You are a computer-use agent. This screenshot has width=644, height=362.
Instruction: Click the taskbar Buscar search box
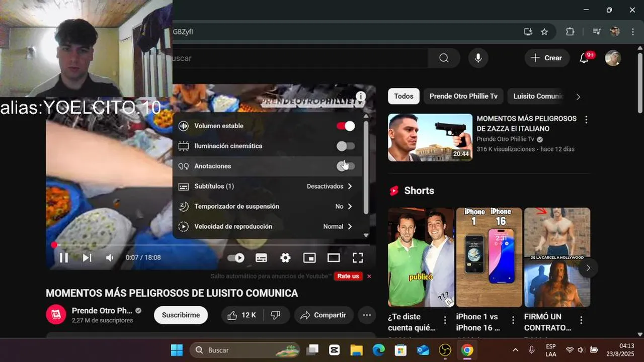[245, 350]
